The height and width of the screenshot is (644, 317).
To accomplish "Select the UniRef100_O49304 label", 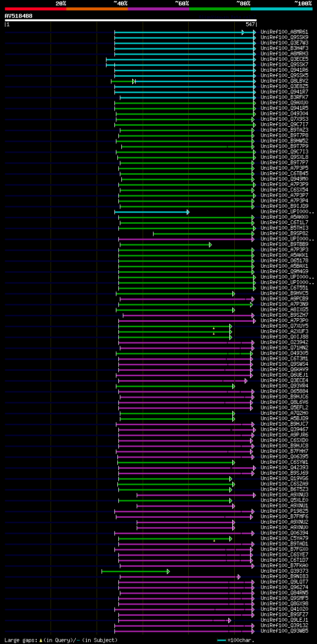I will coord(285,114).
